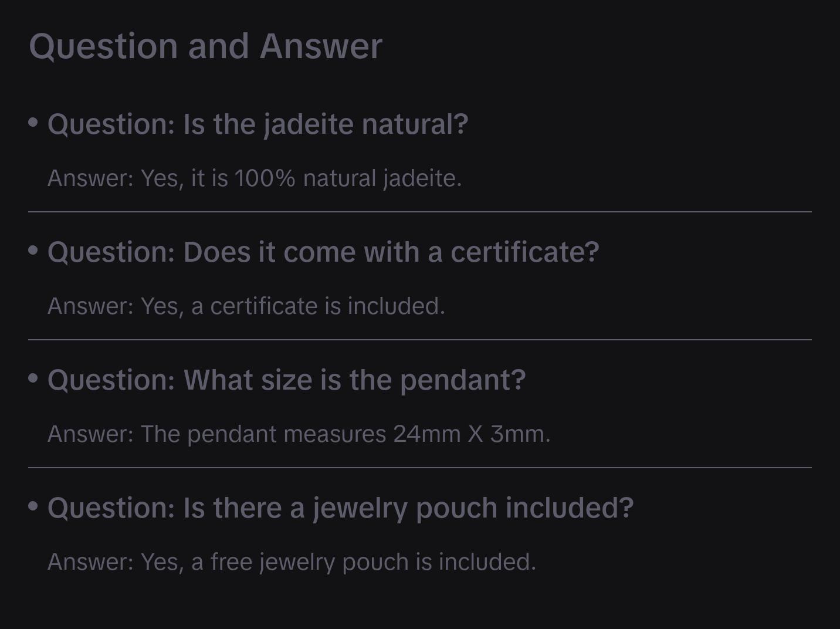Click the bullet beside the pendant size question

coord(33,378)
